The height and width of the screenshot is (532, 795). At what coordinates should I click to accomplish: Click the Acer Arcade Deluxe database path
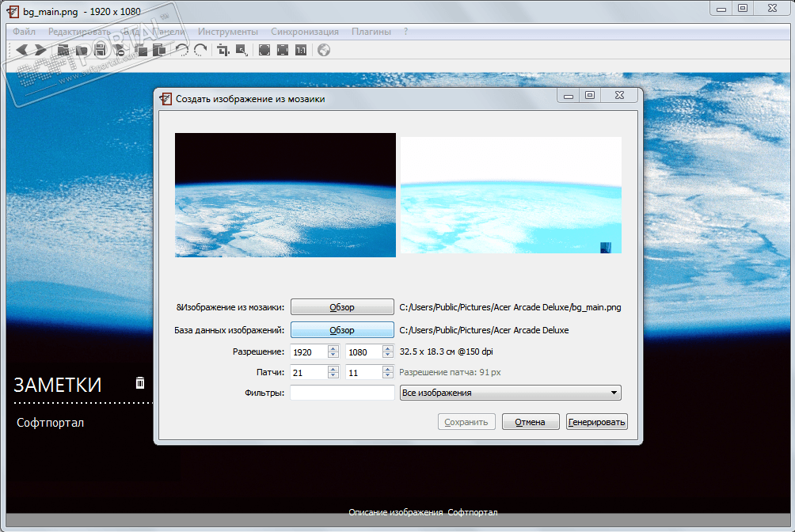(484, 329)
